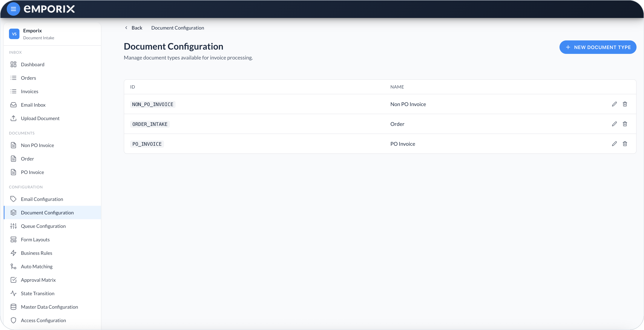Viewport: 644px width, 330px height.
Task: Open Invoices in the sidebar
Action: pyautogui.click(x=53, y=91)
